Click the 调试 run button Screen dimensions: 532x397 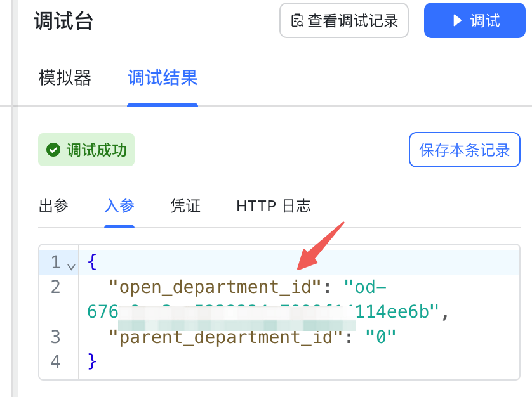pyautogui.click(x=474, y=20)
